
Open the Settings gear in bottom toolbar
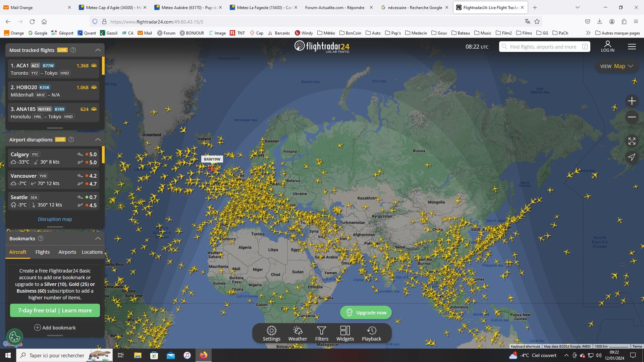click(271, 334)
